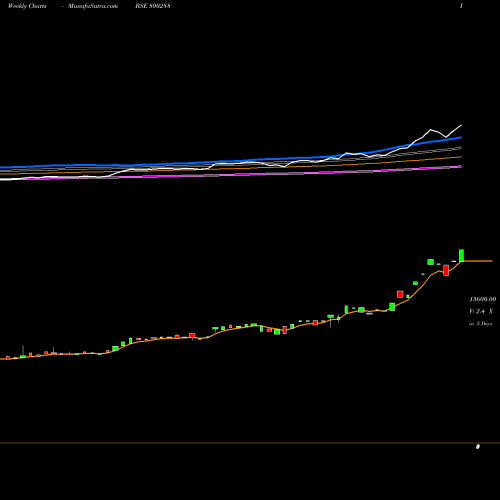
Task: Click the BSE stock code label
Action: click(x=153, y=6)
